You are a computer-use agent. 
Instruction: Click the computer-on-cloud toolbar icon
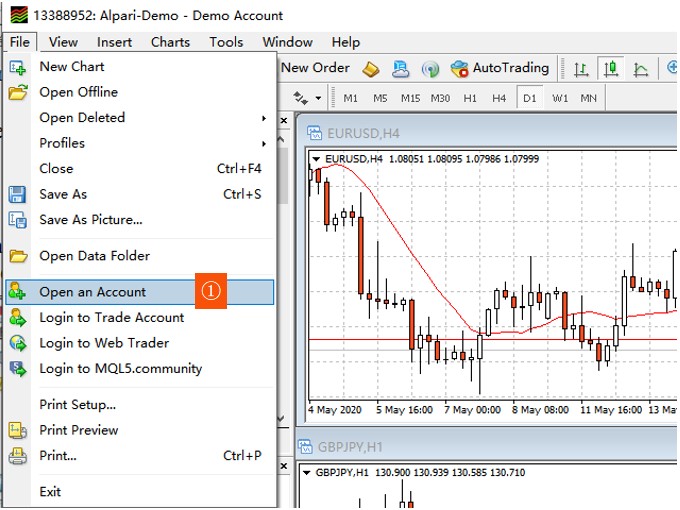point(400,69)
